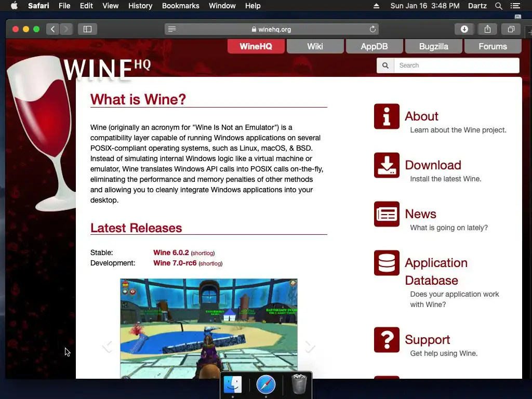
Task: Click 'What is going on lately?' text
Action: (x=448, y=228)
